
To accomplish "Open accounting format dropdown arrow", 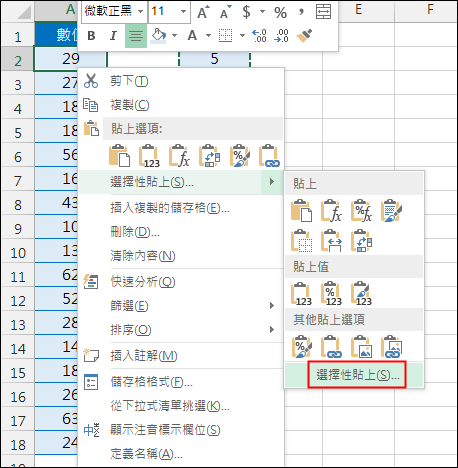I will [262, 12].
